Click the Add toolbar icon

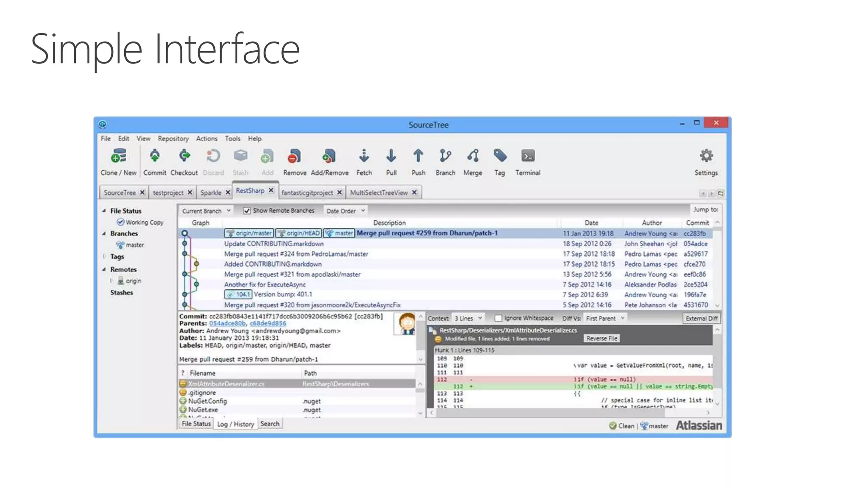click(x=267, y=156)
